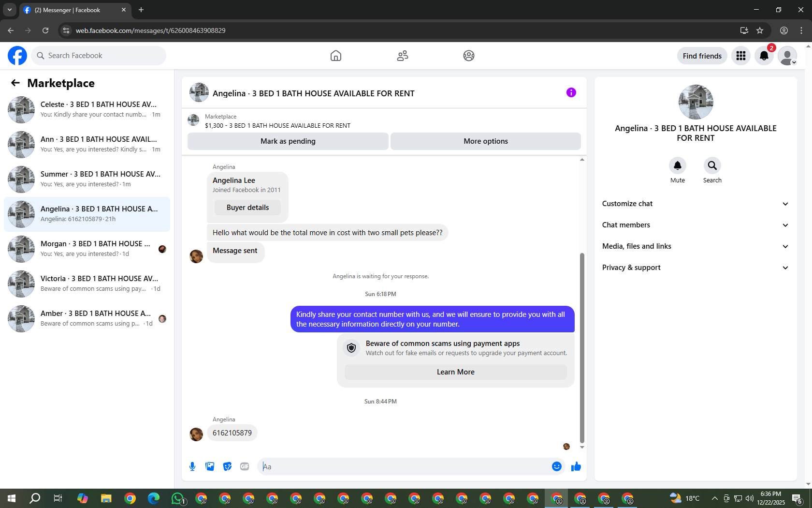Open the Windows Start menu

pyautogui.click(x=12, y=498)
